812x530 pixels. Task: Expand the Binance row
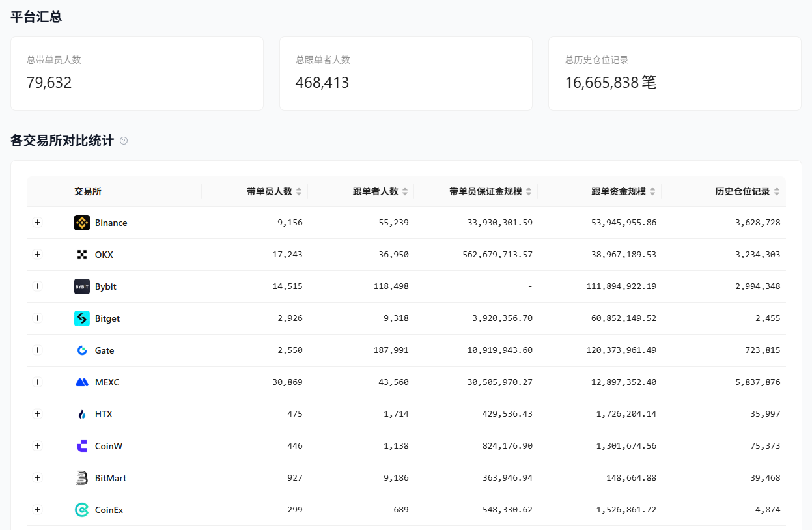(37, 223)
